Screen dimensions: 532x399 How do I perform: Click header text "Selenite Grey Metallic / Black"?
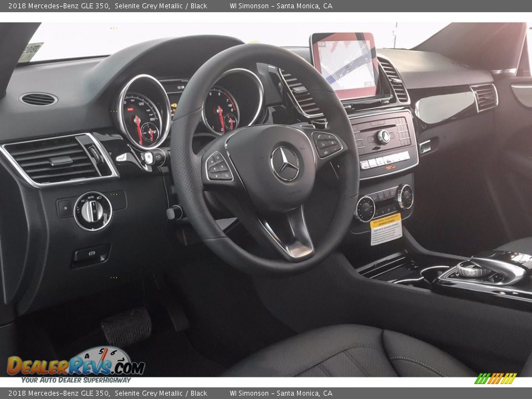click(x=161, y=6)
